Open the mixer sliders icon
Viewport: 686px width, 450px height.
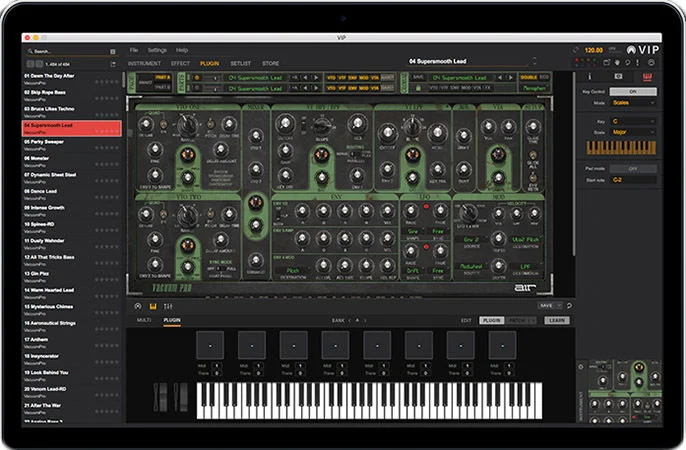(x=168, y=307)
